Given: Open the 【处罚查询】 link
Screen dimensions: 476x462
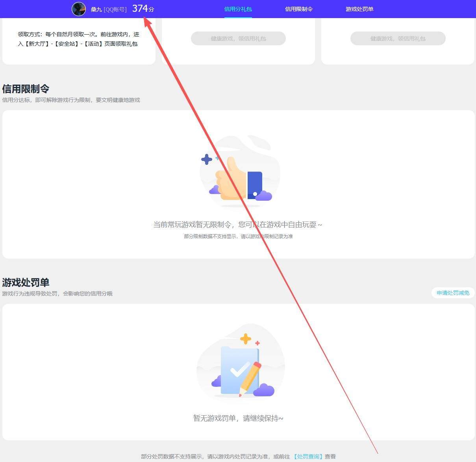Looking at the screenshot, I should pos(307,456).
